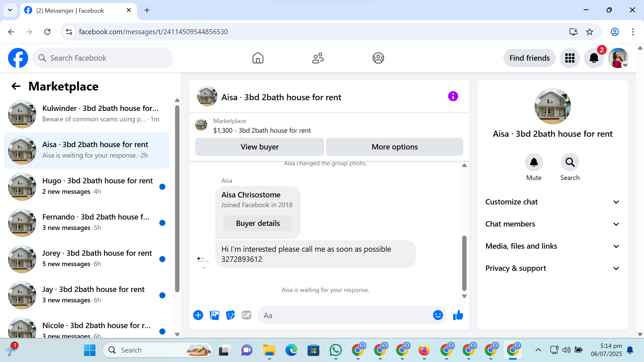Open the house group photo in details panel
This screenshot has height=362, width=644.
pyautogui.click(x=552, y=106)
